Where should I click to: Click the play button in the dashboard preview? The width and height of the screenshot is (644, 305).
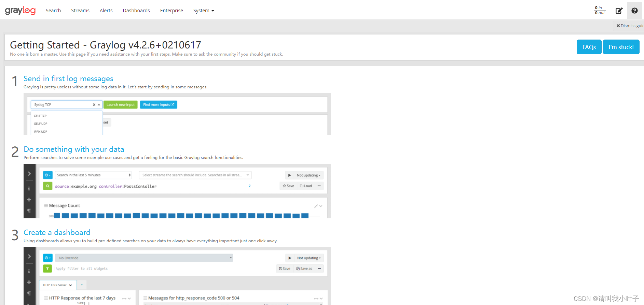coord(290,258)
